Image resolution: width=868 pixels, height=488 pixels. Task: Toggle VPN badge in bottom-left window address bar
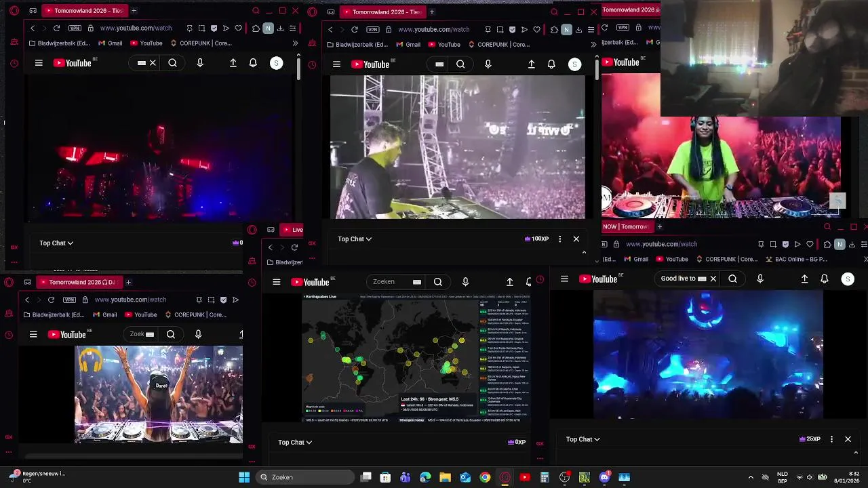pos(69,300)
